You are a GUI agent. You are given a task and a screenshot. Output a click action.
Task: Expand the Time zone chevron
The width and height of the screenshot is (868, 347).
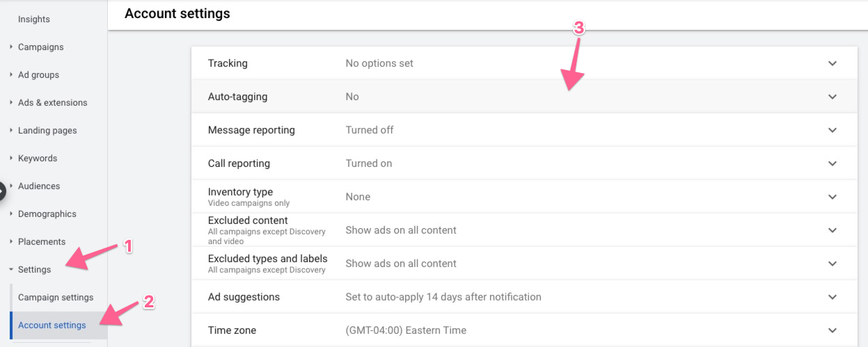coord(833,330)
